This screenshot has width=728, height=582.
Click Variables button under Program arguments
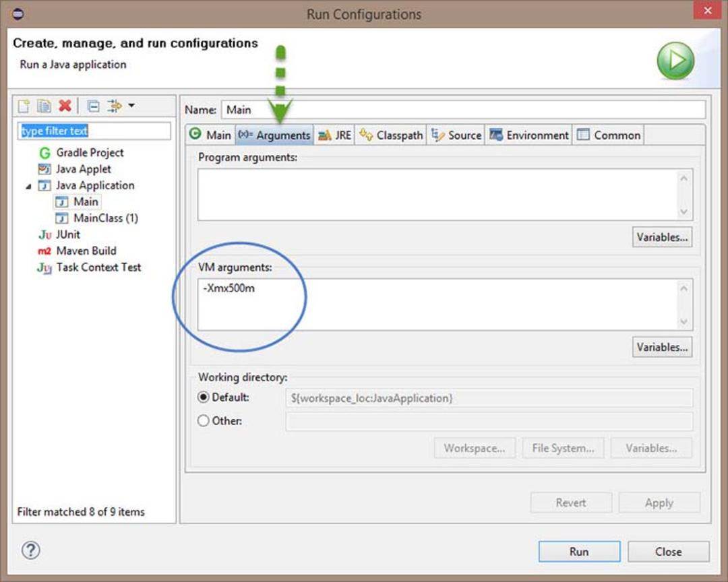(x=662, y=237)
